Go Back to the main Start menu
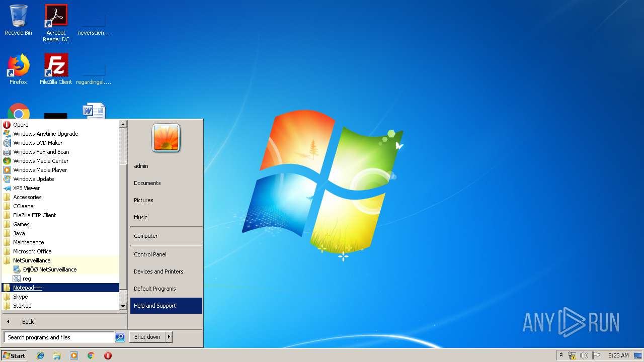Viewport: 644px width, 362px height. click(64, 322)
